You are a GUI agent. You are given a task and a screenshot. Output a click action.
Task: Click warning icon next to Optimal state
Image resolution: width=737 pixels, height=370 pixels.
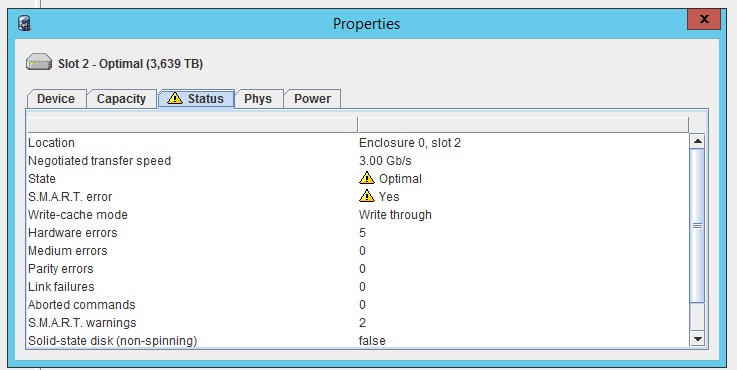(367, 178)
